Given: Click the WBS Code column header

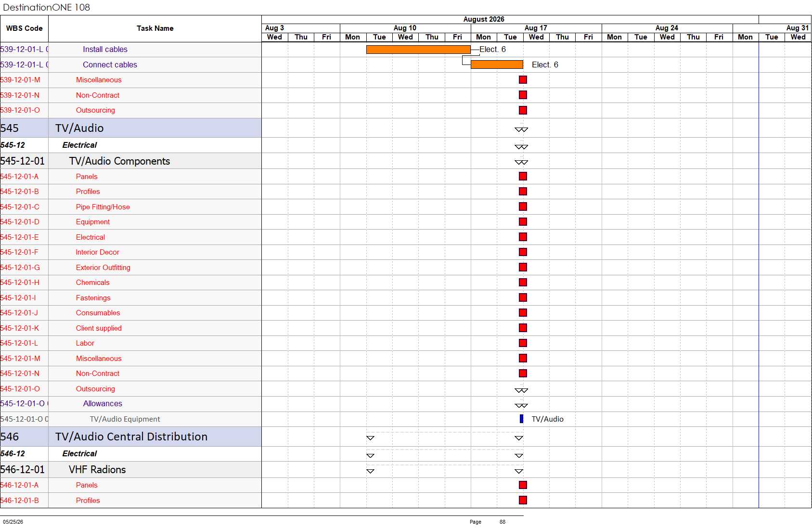Looking at the screenshot, I should (x=24, y=28).
